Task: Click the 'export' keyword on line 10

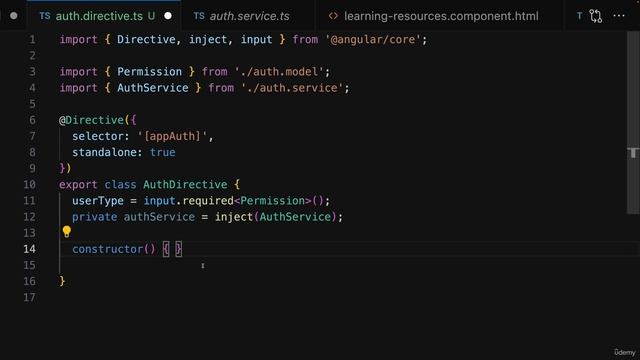Action: [78, 184]
